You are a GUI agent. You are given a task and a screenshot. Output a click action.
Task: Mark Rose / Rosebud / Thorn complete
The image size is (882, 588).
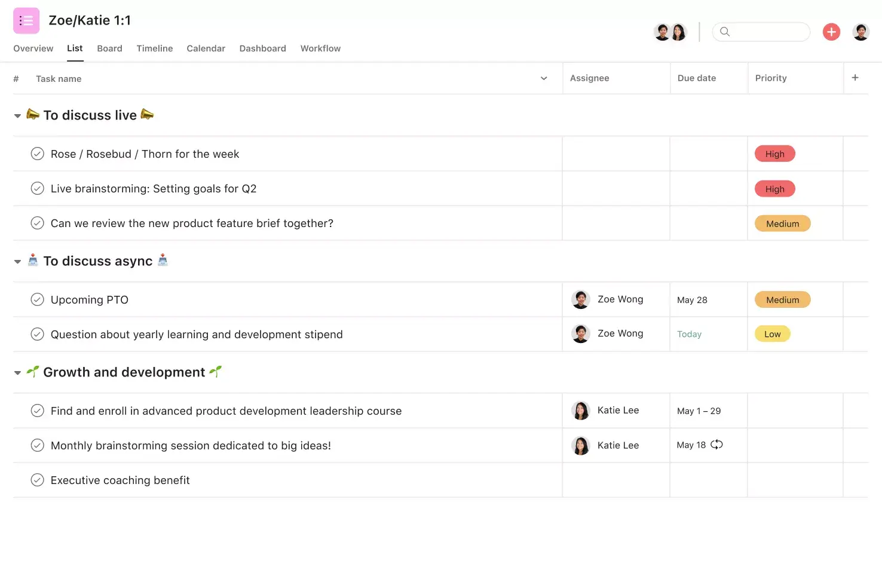37,154
